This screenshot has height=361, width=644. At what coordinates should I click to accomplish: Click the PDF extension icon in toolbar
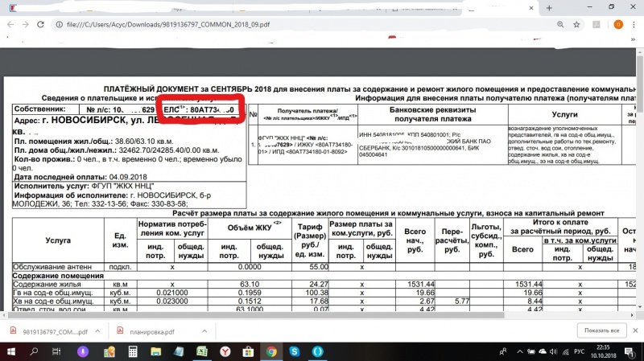[597, 25]
